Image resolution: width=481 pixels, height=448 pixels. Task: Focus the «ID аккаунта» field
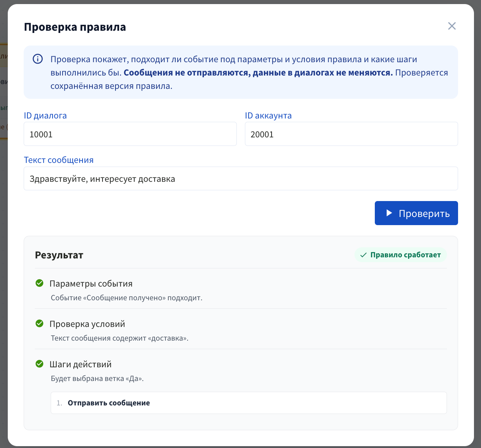(351, 134)
